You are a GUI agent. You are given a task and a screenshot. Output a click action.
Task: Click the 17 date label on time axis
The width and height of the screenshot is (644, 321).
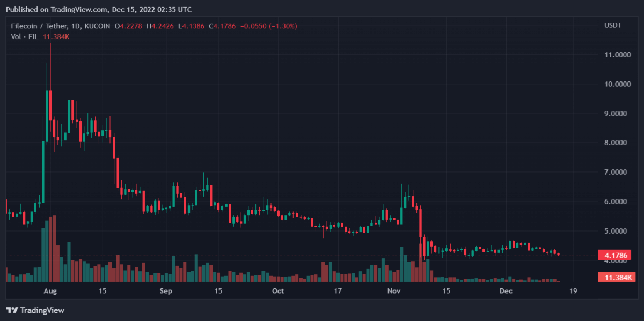[338, 291]
